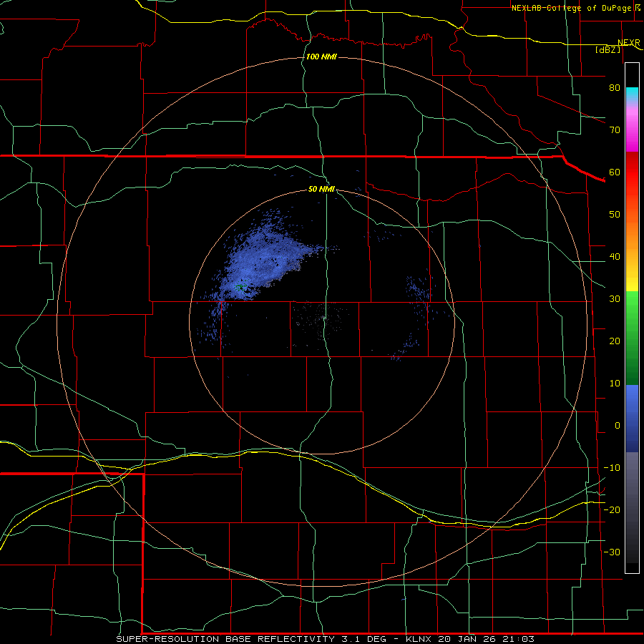Click the NEXR label above the color scale
The image size is (644, 644).
[x=628, y=43]
